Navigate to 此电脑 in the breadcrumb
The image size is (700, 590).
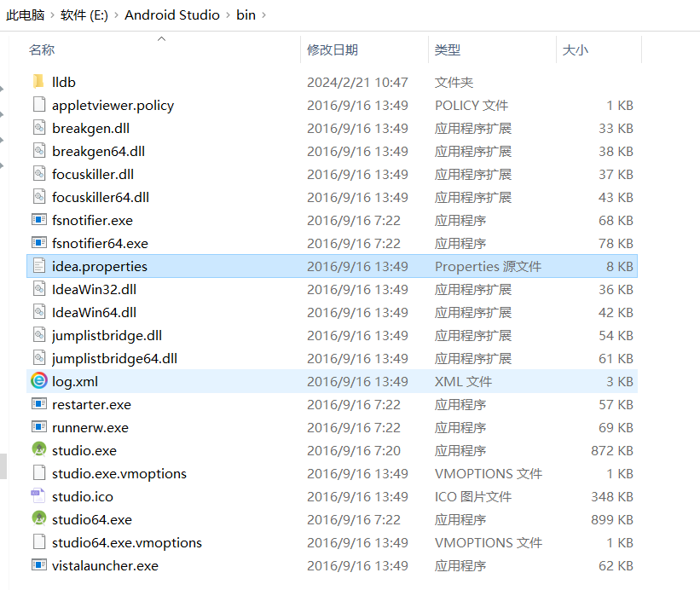(26, 15)
